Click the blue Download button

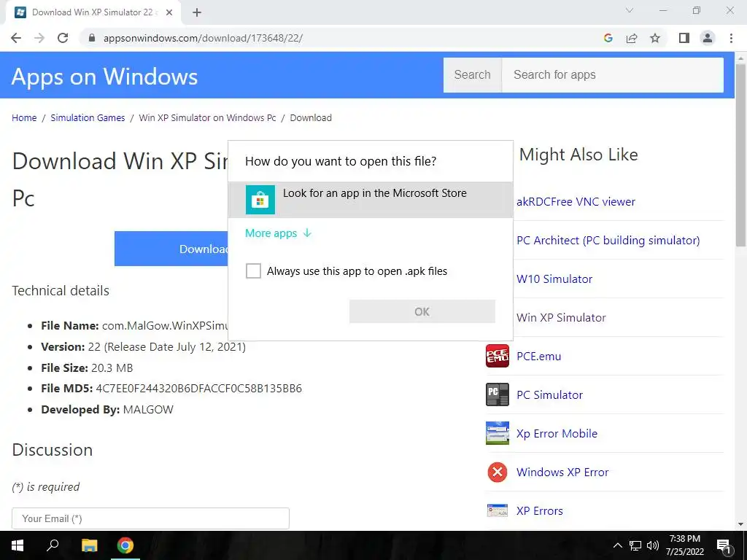point(171,249)
